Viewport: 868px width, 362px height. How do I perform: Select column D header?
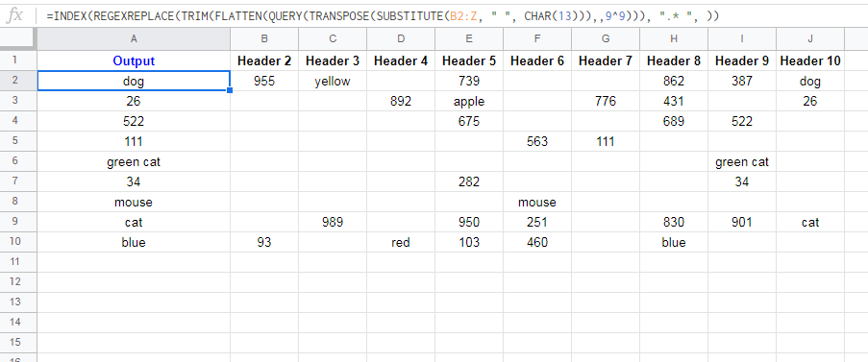[x=401, y=38]
